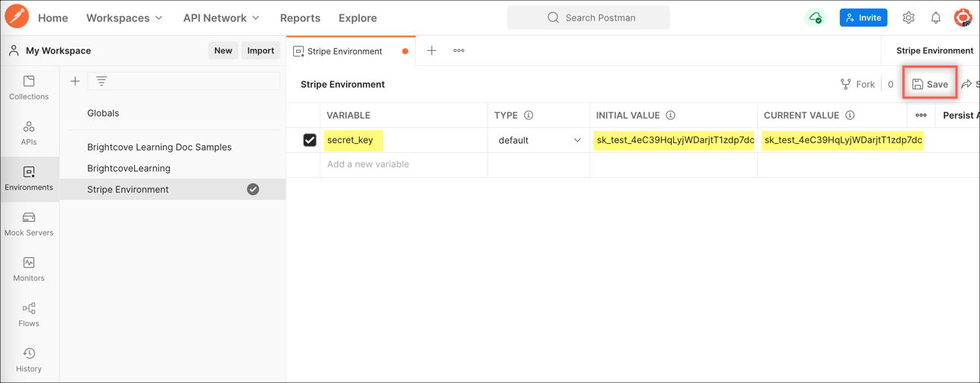The height and width of the screenshot is (383, 980).
Task: Open Monitors in the sidebar
Action: click(29, 269)
